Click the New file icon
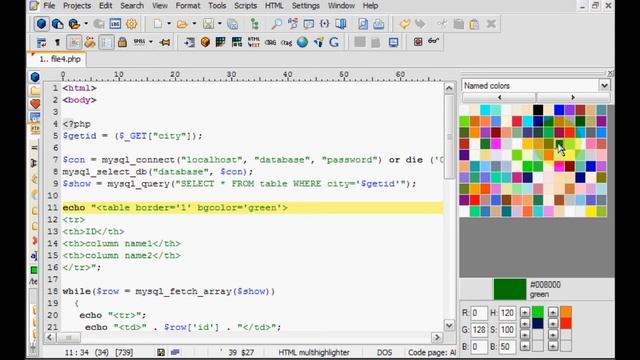The image size is (640, 360). (158, 24)
